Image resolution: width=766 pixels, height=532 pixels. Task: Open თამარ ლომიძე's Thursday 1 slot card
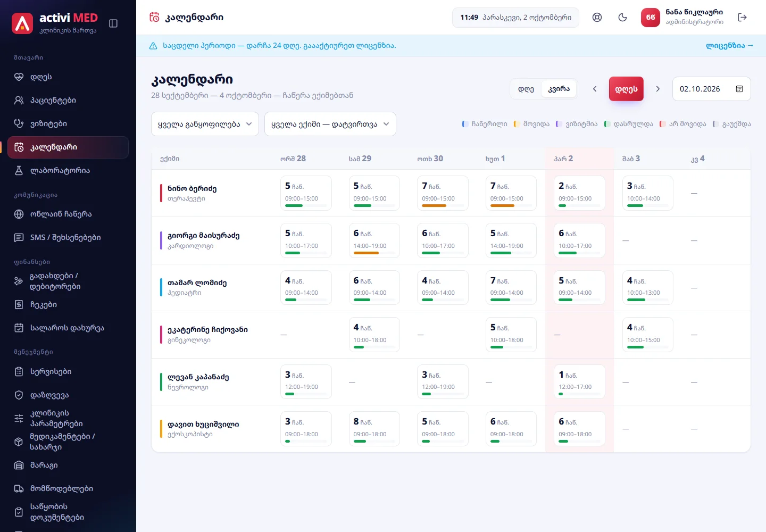pos(511,288)
